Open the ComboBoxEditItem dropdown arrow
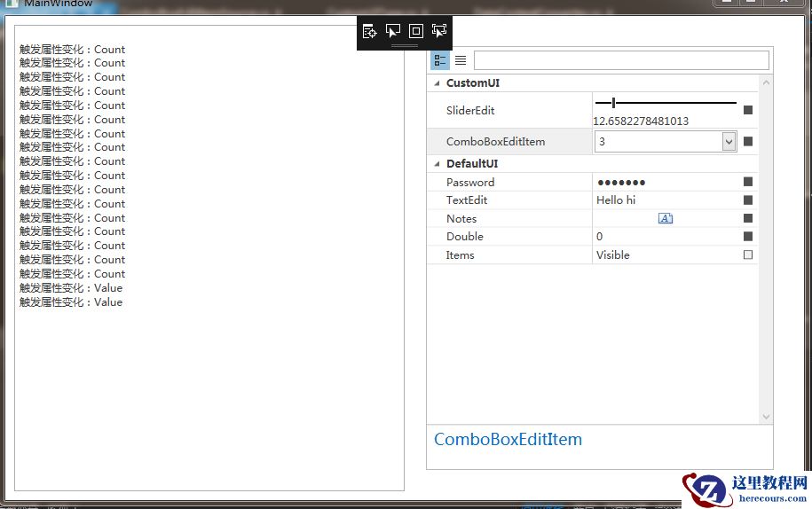Viewport: 812px width, 509px height. 729,142
